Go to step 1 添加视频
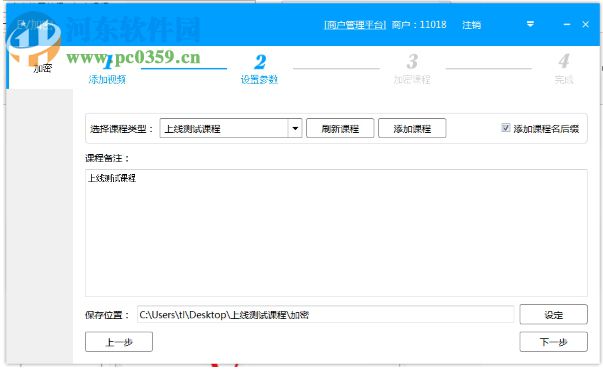603x375 pixels. pyautogui.click(x=107, y=70)
